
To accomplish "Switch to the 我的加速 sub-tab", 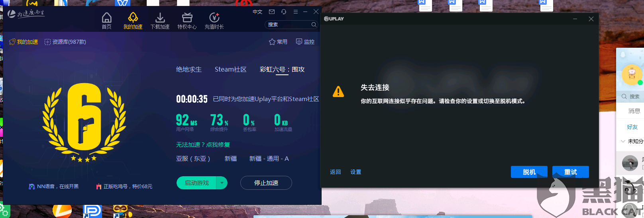I will [x=24, y=42].
